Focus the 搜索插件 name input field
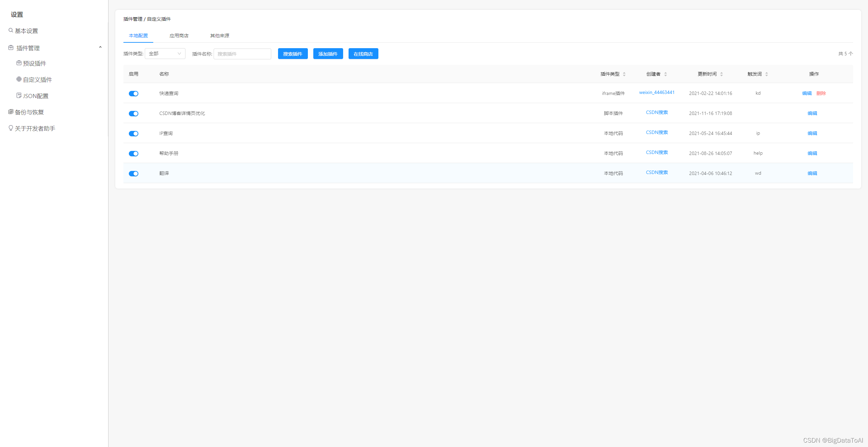This screenshot has height=447, width=868. click(x=242, y=54)
